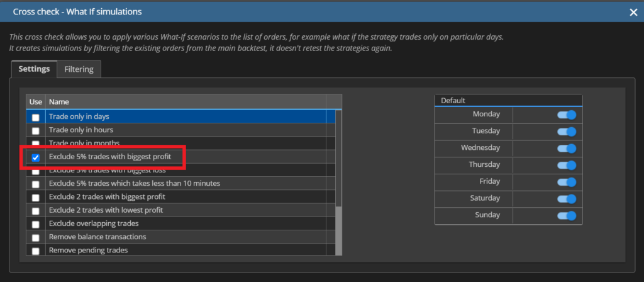Click the Name column header
The height and width of the screenshot is (282, 644).
[185, 101]
